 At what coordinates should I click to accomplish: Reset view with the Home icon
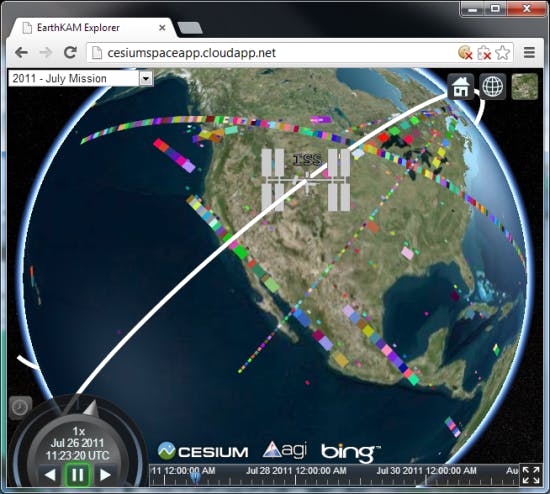461,87
